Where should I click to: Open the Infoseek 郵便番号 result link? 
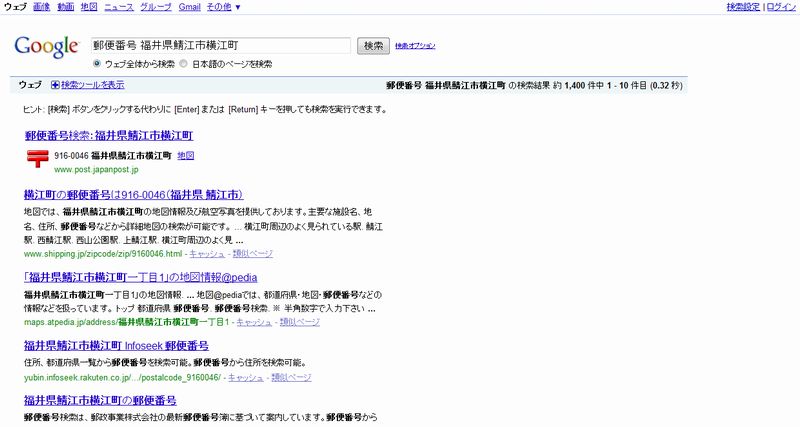116,346
